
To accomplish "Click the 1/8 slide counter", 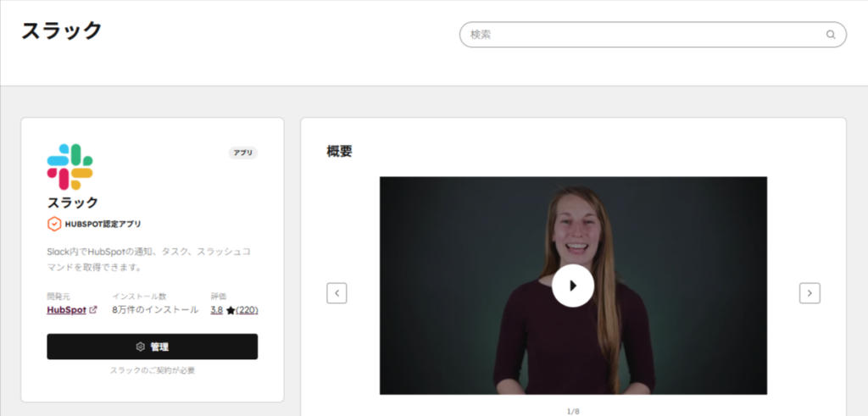I will click(x=573, y=412).
